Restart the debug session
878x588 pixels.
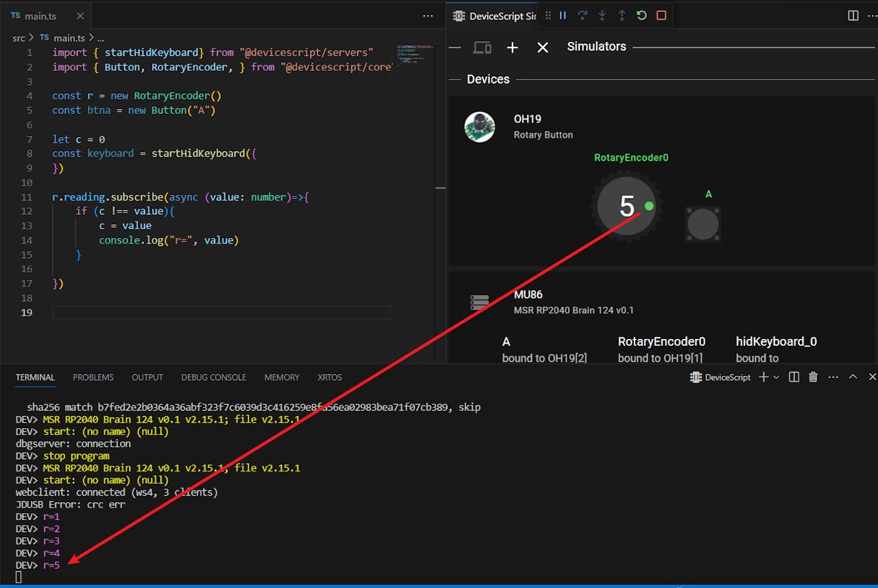(641, 15)
